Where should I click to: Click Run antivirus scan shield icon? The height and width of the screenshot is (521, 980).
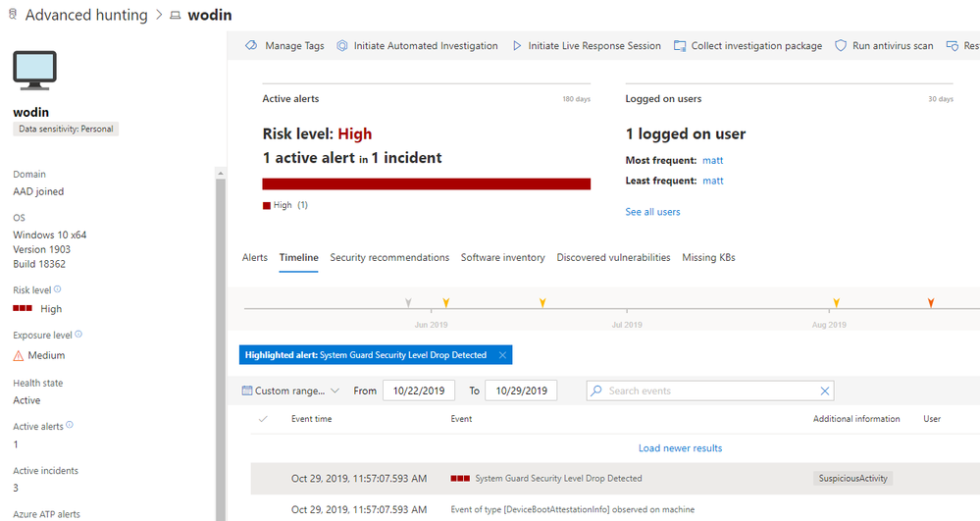pos(841,46)
